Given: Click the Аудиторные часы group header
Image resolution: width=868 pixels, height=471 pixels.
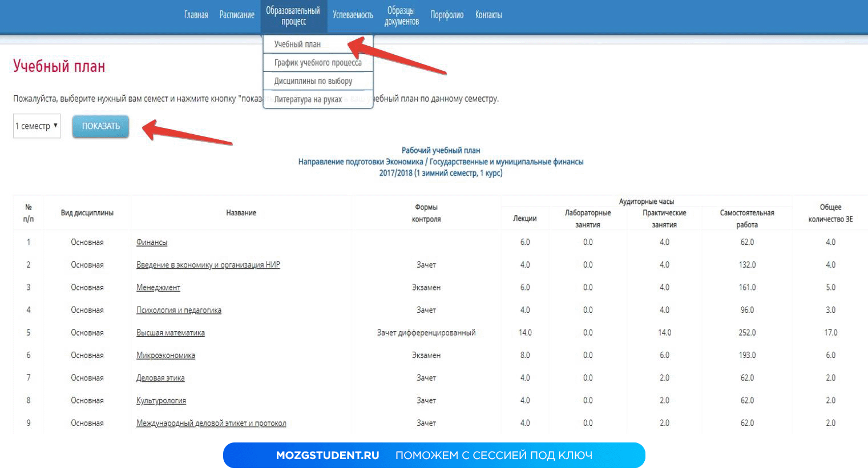Looking at the screenshot, I should pos(647,202).
